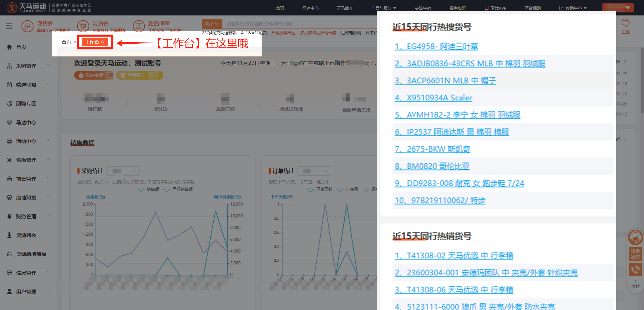Open the 产品与服务 dropdown menu
Image resolution: width=644 pixels, height=310 pixels.
pos(384,8)
